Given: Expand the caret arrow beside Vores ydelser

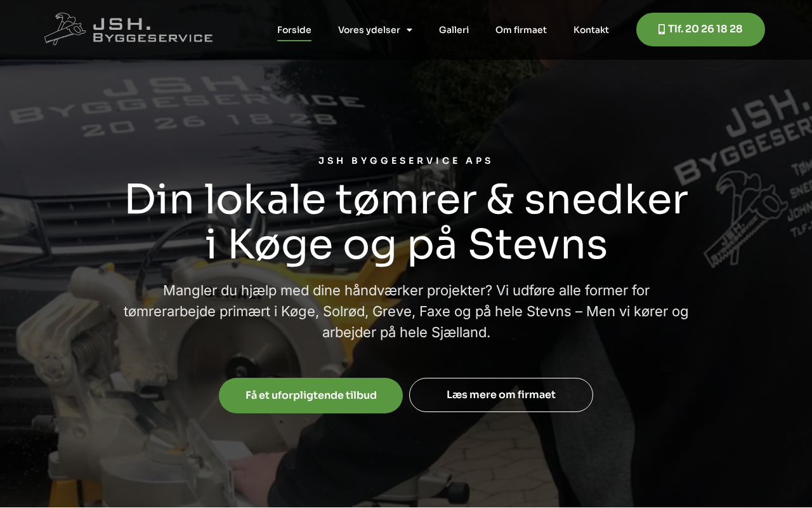Looking at the screenshot, I should pyautogui.click(x=409, y=30).
